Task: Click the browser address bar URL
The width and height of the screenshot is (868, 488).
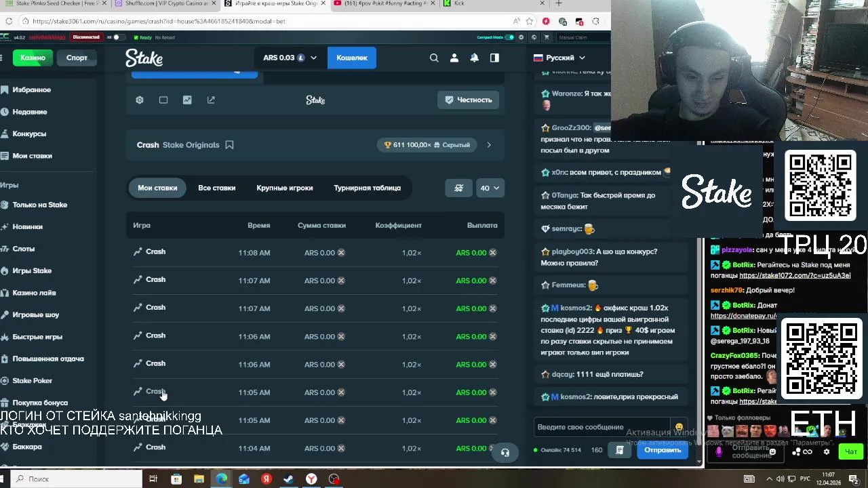Action: (159, 21)
